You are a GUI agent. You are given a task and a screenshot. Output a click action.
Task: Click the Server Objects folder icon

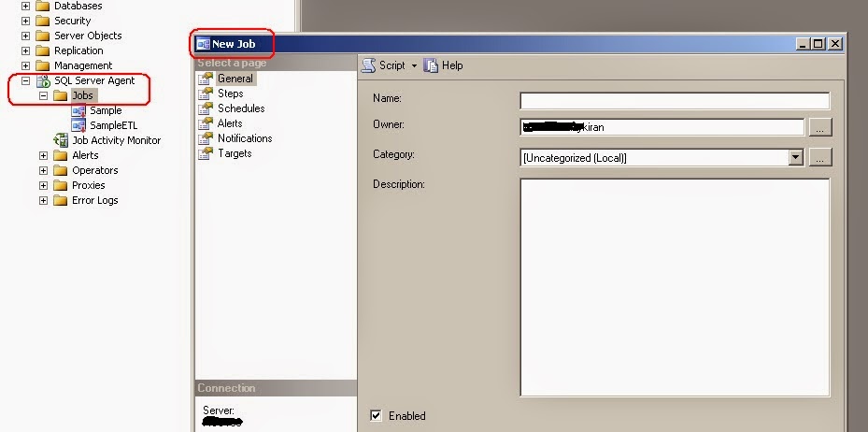coord(43,36)
